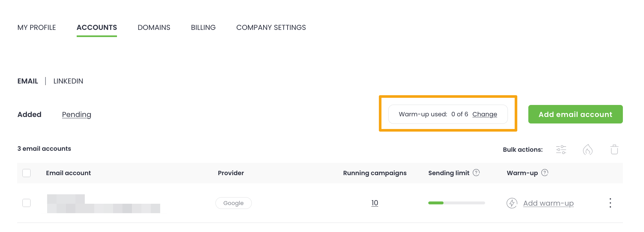
Task: Tick the select-all checkbox in table header
Action: [x=27, y=173]
